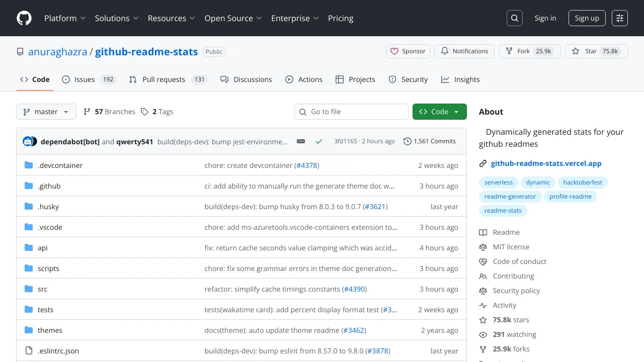Screen dimensions: 644x362
Task: Click the .eslintrc.json file icon
Action: click(29, 350)
